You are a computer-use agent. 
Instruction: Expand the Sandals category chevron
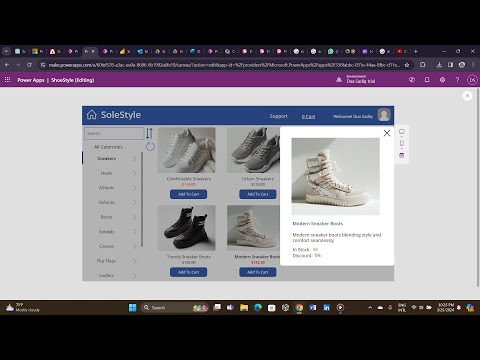134,232
